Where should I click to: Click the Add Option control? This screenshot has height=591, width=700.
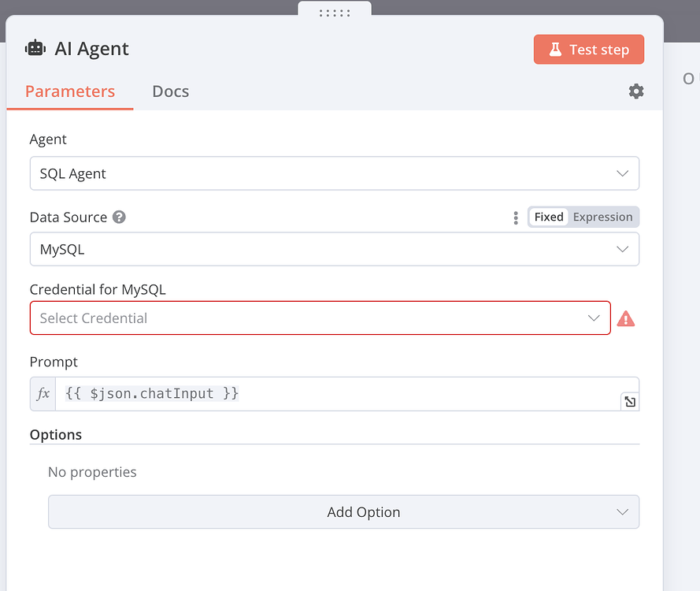pyautogui.click(x=343, y=511)
